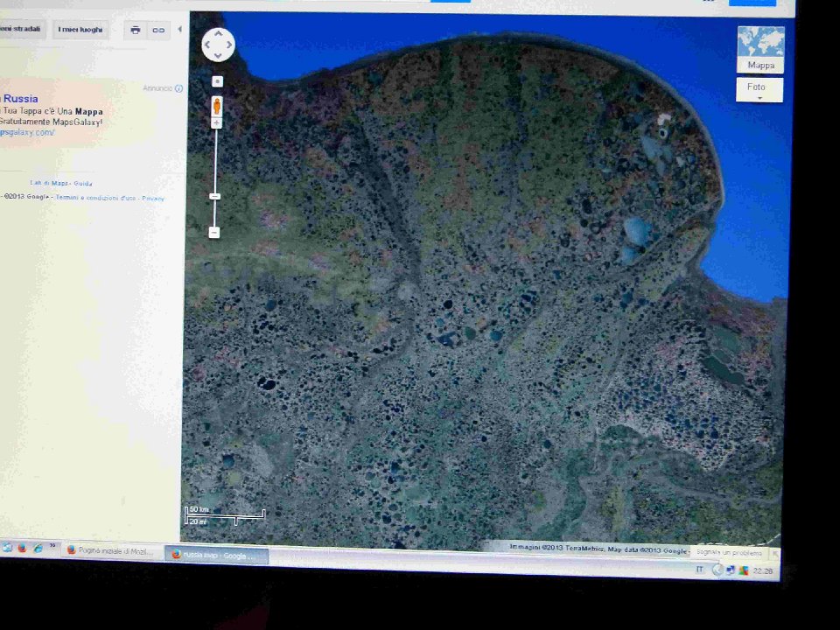Image resolution: width=840 pixels, height=630 pixels.
Task: Click the my-location square button under the pan control
Action: tap(217, 81)
